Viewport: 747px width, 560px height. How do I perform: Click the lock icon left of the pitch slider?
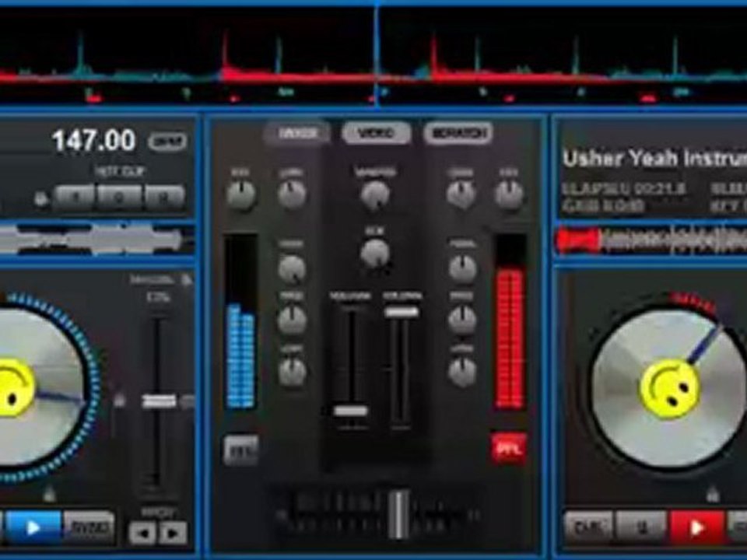click(119, 400)
